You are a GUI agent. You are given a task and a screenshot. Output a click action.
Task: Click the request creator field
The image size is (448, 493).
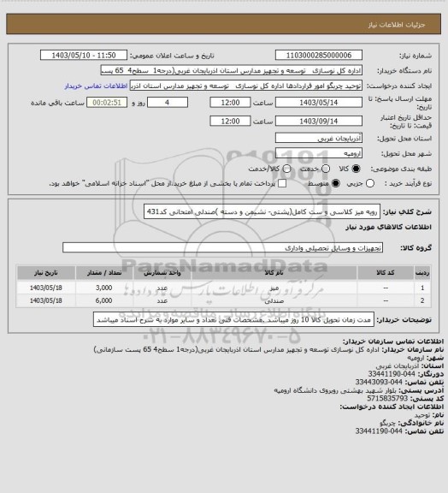point(246,86)
